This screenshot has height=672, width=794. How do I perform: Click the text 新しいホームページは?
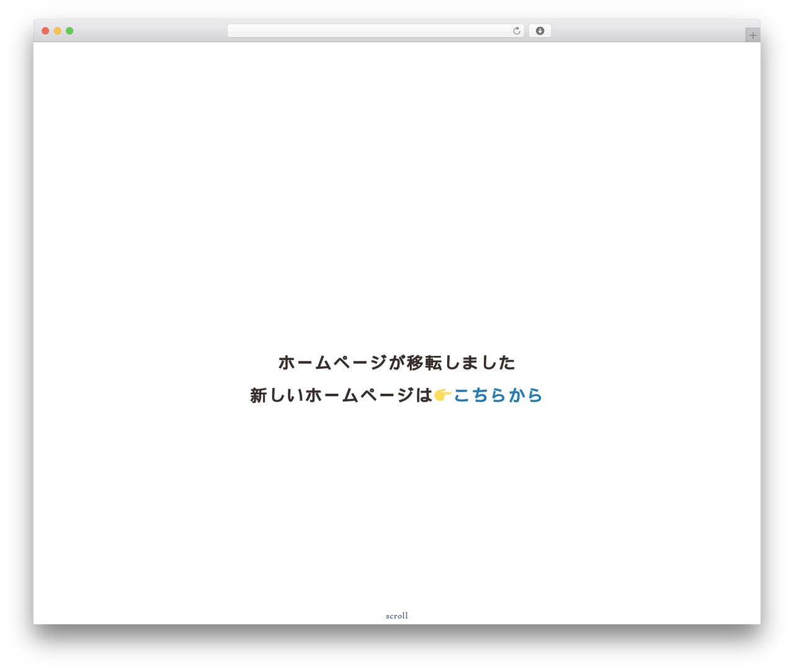coord(341,395)
